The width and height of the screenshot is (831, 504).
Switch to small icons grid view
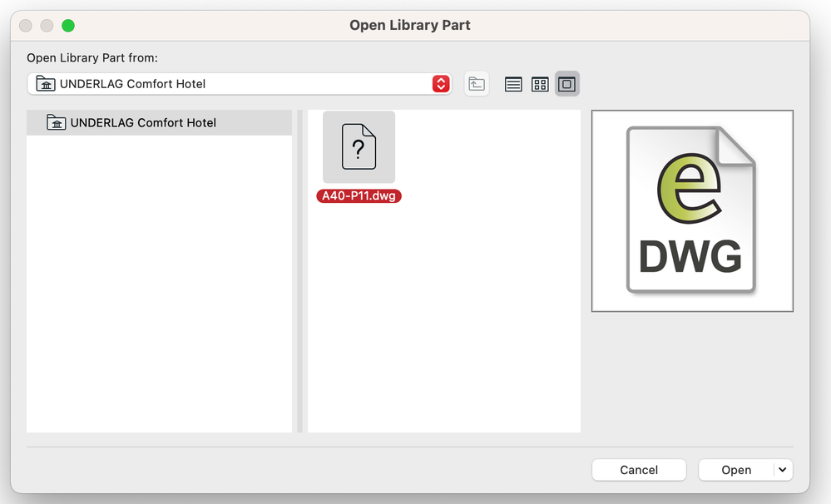coord(540,84)
